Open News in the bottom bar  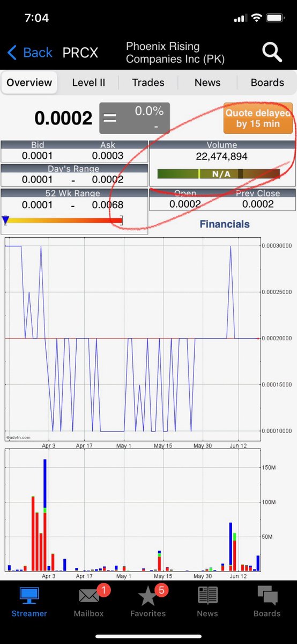pos(207,602)
